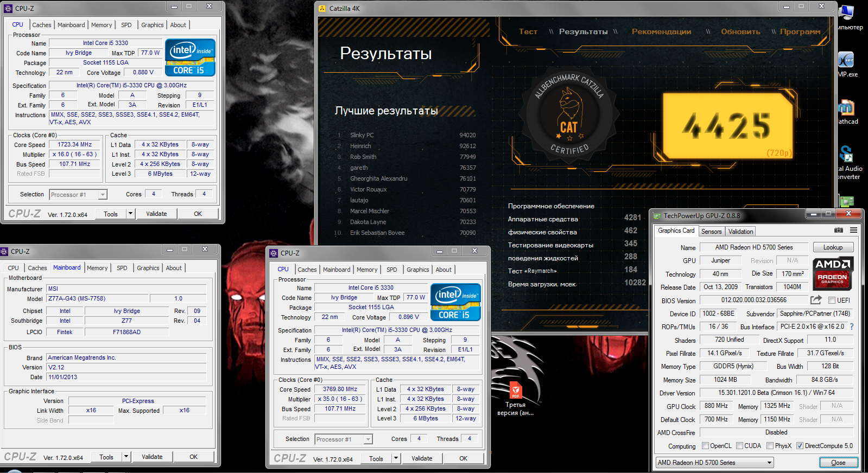Switch to the Validation tab in GPU-Z

[740, 232]
